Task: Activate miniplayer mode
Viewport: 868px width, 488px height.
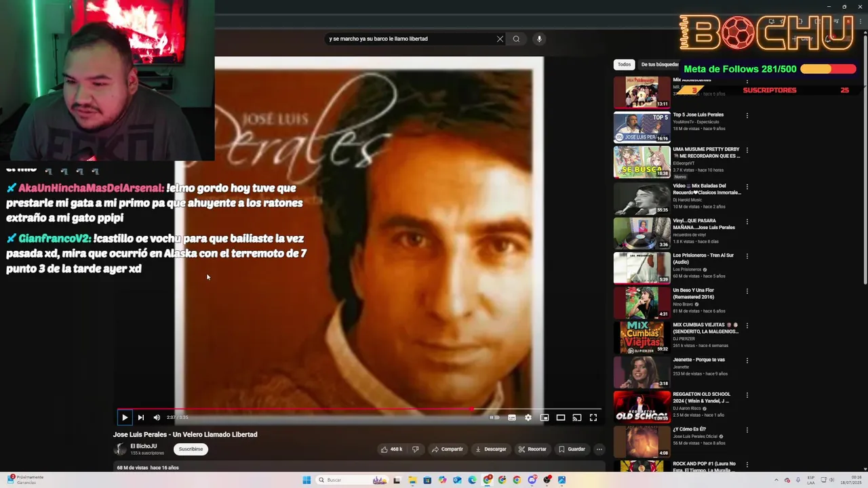Action: (x=545, y=418)
